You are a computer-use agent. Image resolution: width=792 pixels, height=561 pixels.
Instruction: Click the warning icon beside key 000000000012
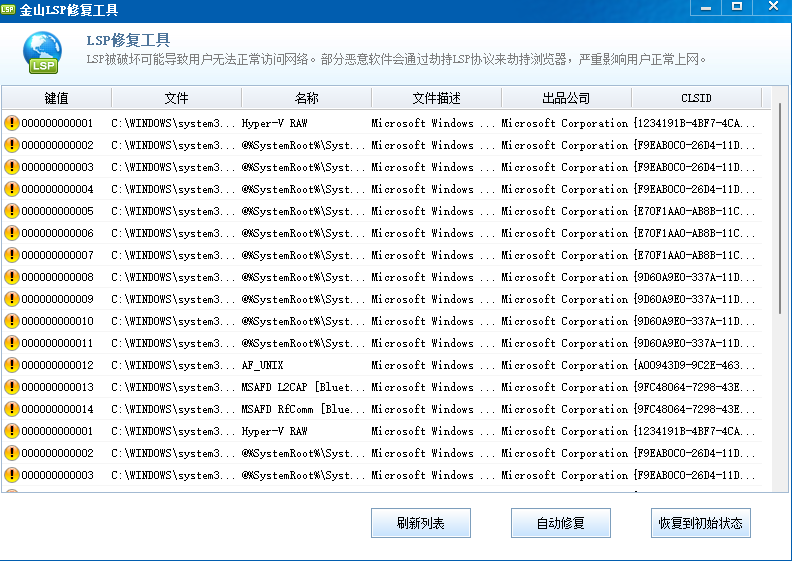[12, 365]
